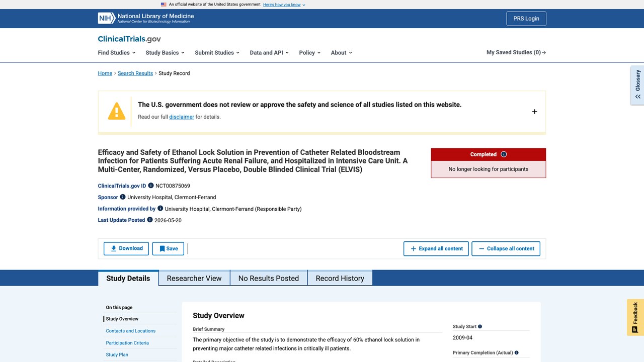This screenshot has width=644, height=362.
Task: Click the NCT00875069 study ID text
Action: (173, 186)
